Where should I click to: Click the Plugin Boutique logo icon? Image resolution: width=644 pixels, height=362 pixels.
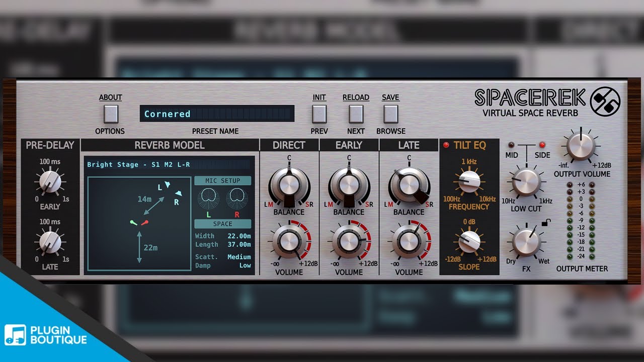click(15, 335)
